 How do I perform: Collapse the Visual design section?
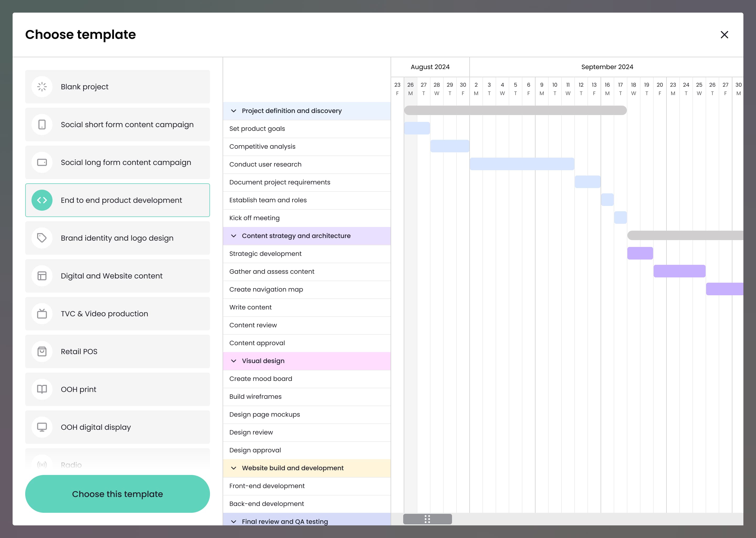234,361
